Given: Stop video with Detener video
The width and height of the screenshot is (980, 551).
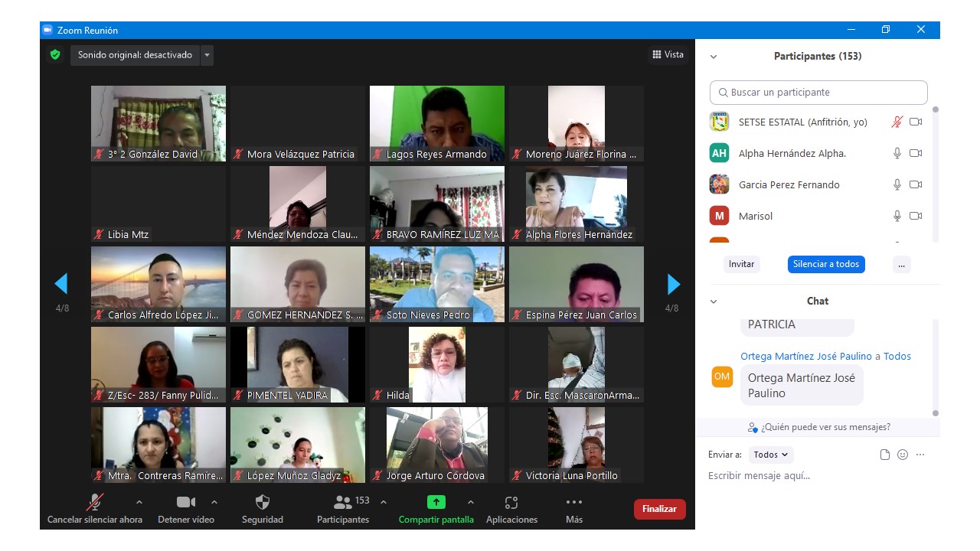Looking at the screenshot, I should click(186, 509).
